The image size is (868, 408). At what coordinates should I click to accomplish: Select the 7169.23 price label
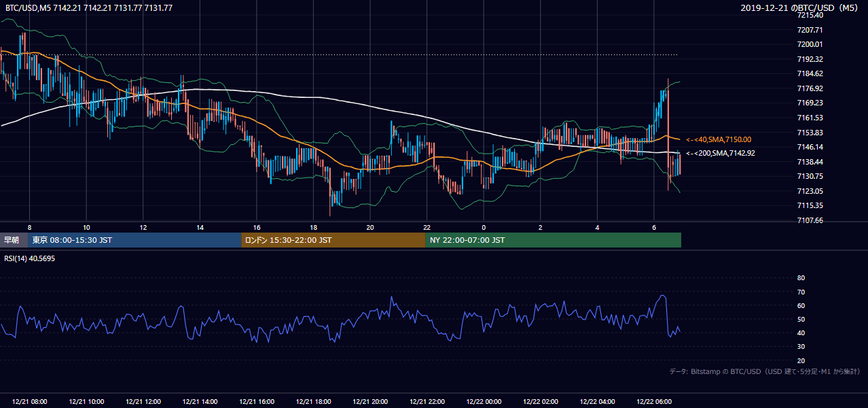click(810, 103)
